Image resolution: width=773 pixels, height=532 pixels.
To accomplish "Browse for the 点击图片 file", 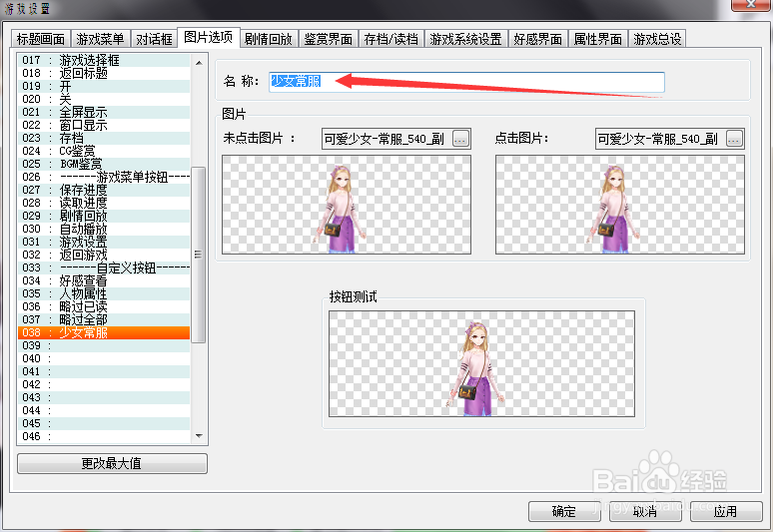I will [734, 140].
